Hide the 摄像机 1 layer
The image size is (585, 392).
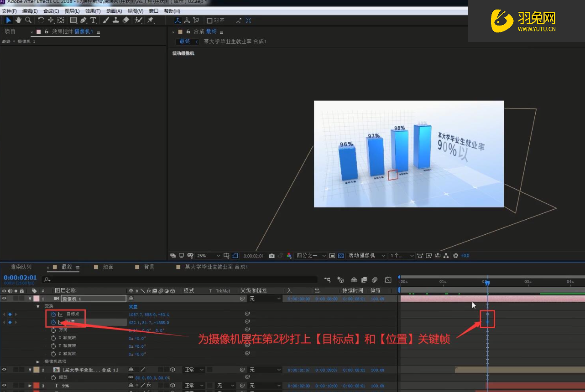pos(4,298)
